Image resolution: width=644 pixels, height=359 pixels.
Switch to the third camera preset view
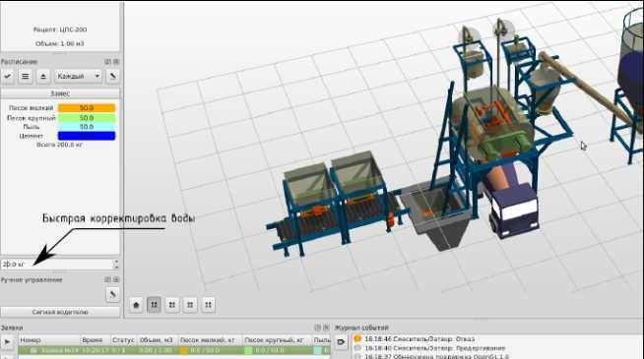190,305
